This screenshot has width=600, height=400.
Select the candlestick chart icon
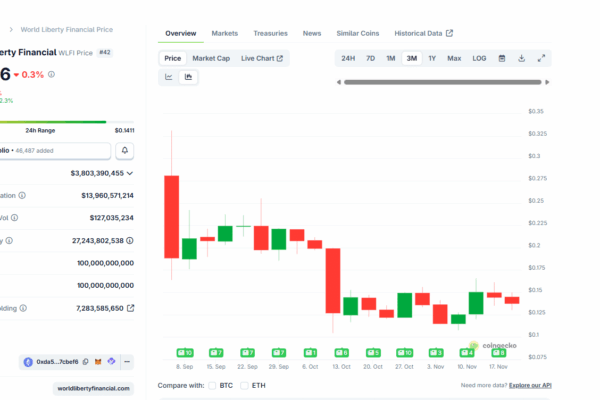pos(188,77)
